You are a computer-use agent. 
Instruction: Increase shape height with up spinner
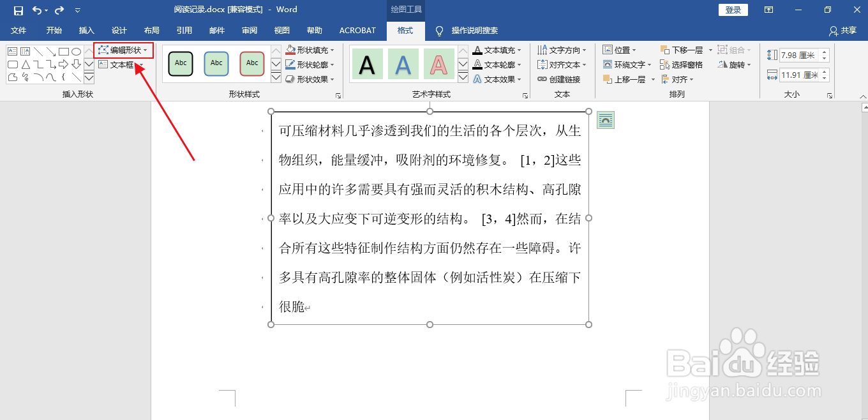824,52
